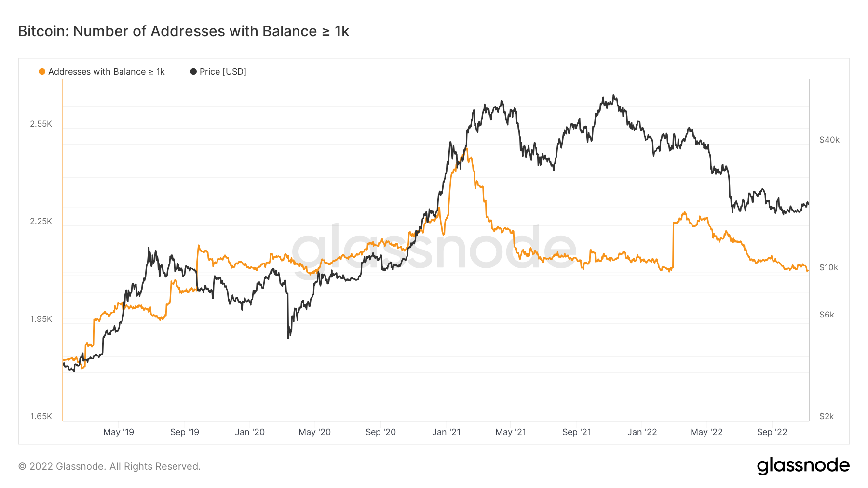Viewport: 868px width, 488px height.
Task: Select the Sep '21 x-axis label
Action: pos(577,432)
